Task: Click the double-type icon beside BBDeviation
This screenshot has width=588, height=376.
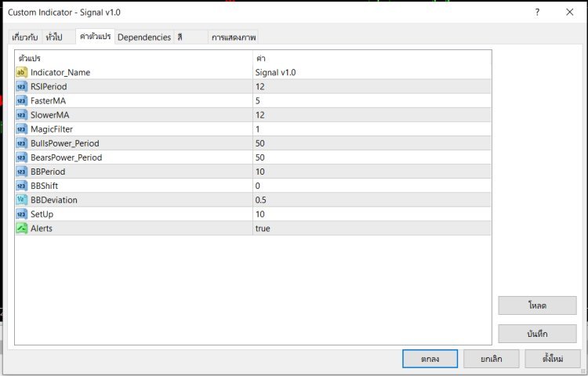Action: (x=22, y=200)
